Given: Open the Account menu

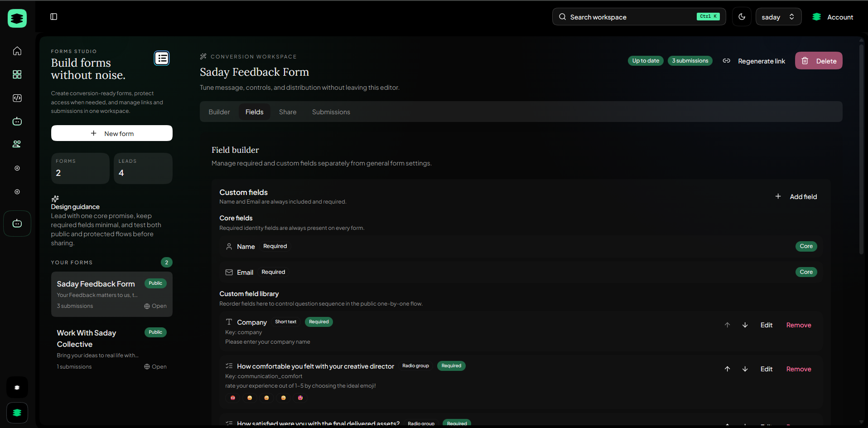Looking at the screenshot, I should [x=833, y=17].
